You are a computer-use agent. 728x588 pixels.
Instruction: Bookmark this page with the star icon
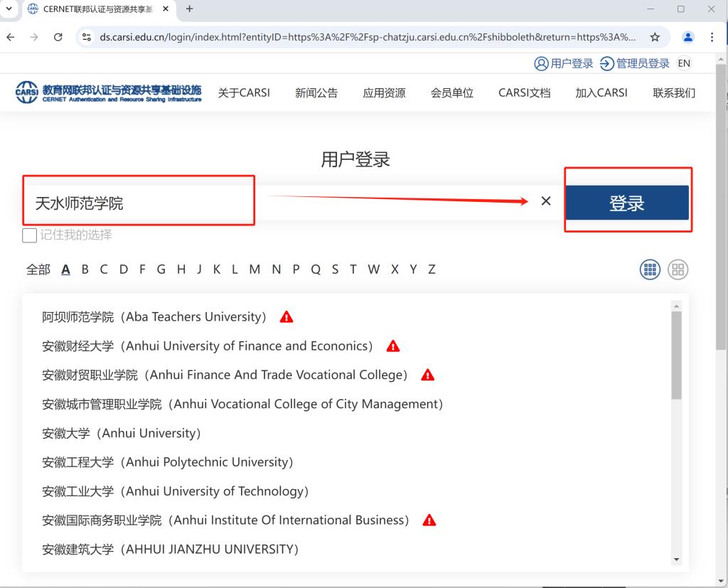tap(655, 37)
